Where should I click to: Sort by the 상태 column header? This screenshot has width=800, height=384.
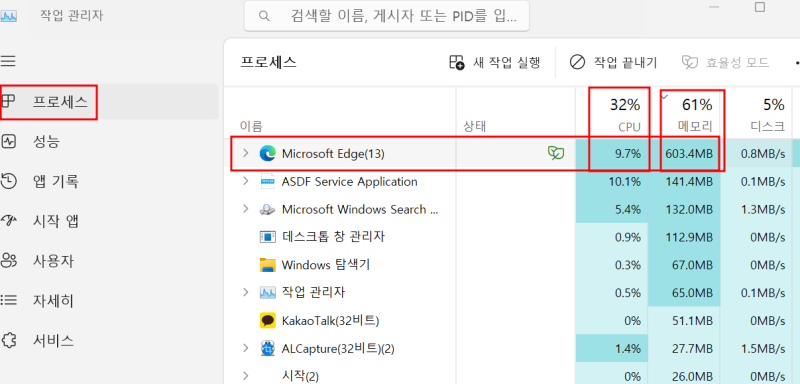(474, 126)
